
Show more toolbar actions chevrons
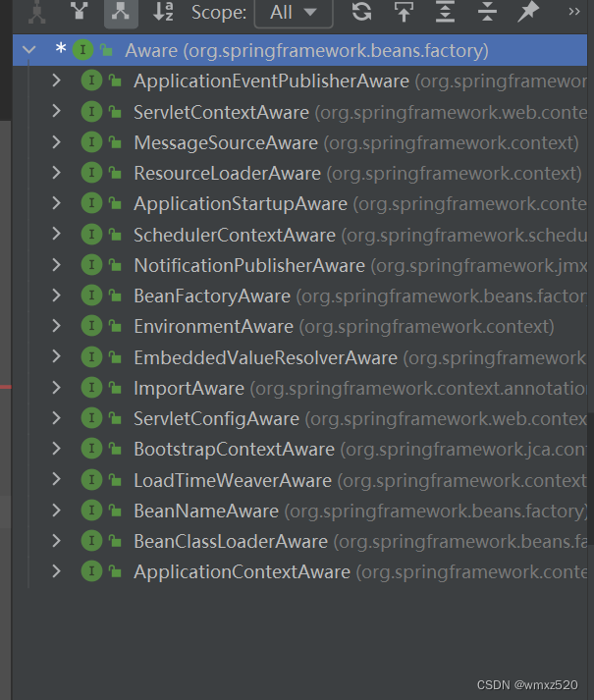click(574, 12)
